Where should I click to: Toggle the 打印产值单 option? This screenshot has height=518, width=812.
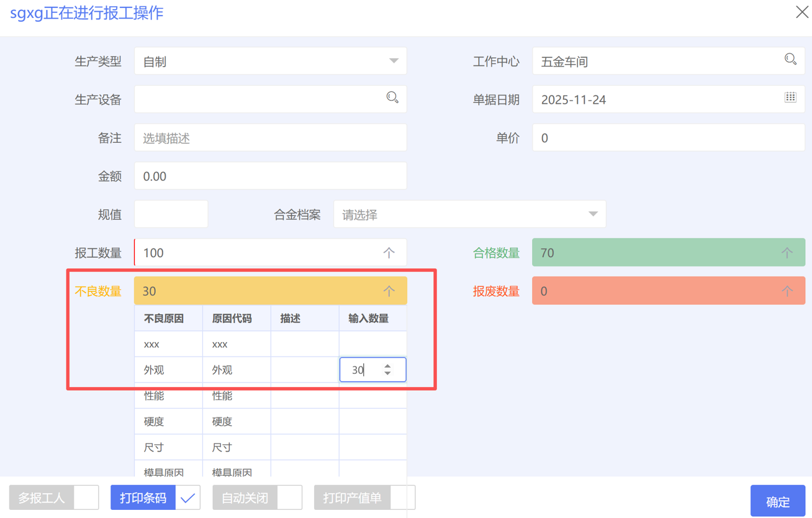[402, 498]
